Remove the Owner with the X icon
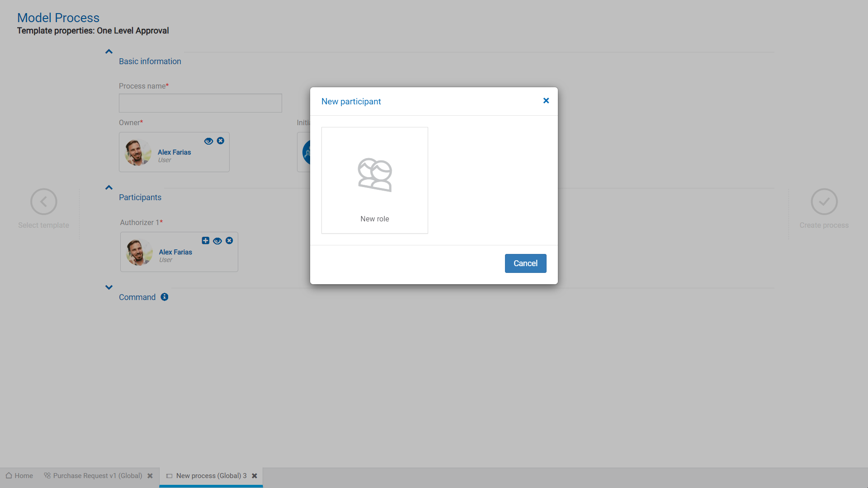This screenshot has height=488, width=868. coord(221,141)
